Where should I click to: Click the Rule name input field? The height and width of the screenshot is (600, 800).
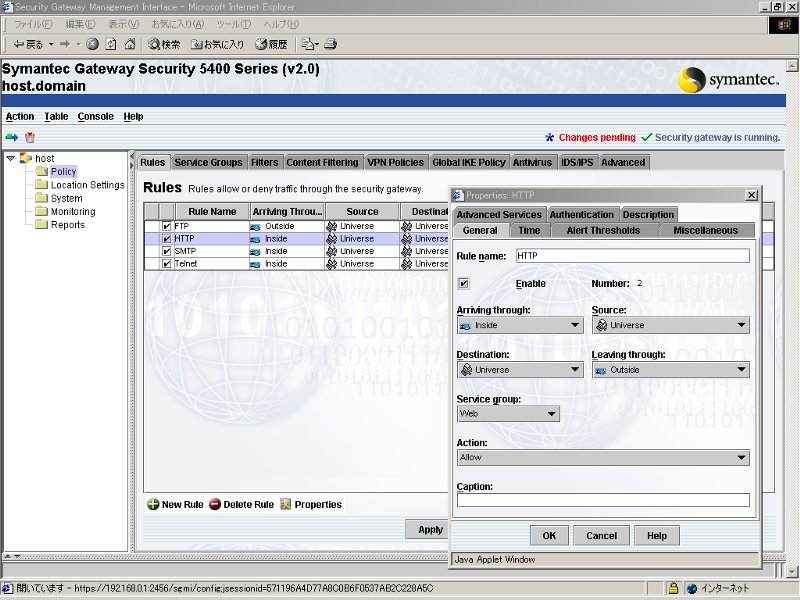[633, 256]
